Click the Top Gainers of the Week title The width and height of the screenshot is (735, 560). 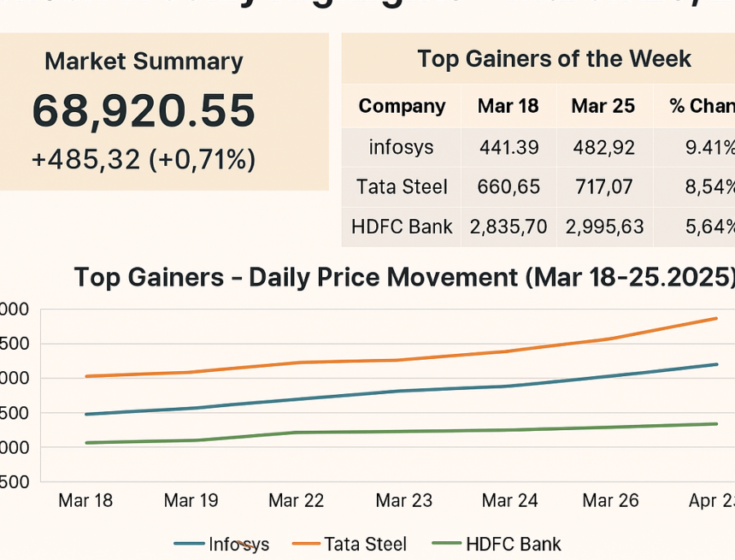(x=554, y=59)
